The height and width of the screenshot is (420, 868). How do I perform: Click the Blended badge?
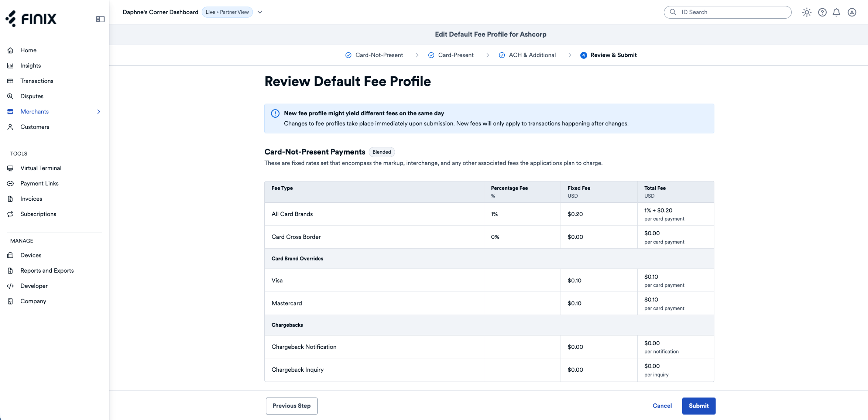click(x=381, y=152)
